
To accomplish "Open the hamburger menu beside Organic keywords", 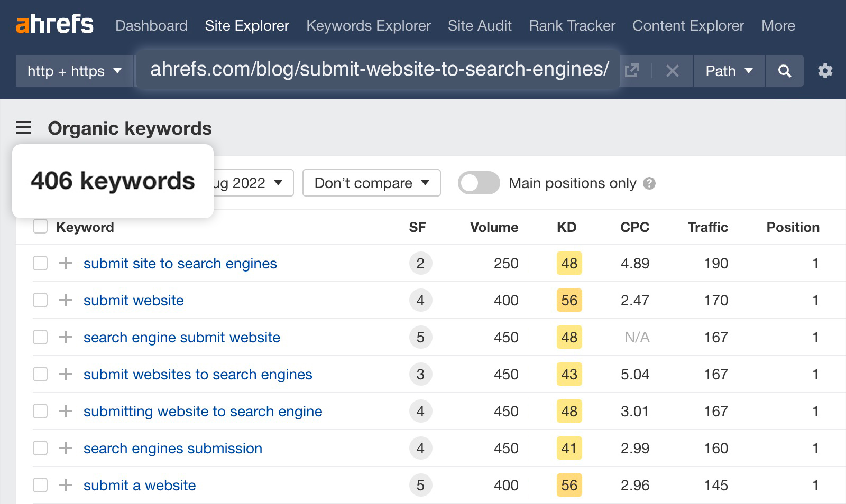I will tap(22, 128).
